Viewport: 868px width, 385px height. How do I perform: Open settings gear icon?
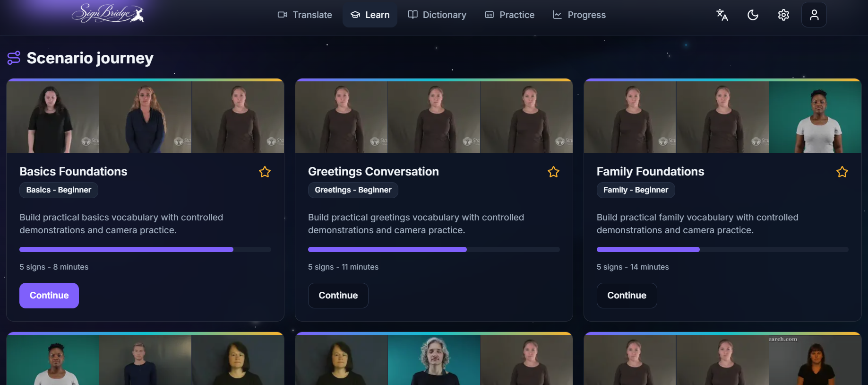coord(783,15)
